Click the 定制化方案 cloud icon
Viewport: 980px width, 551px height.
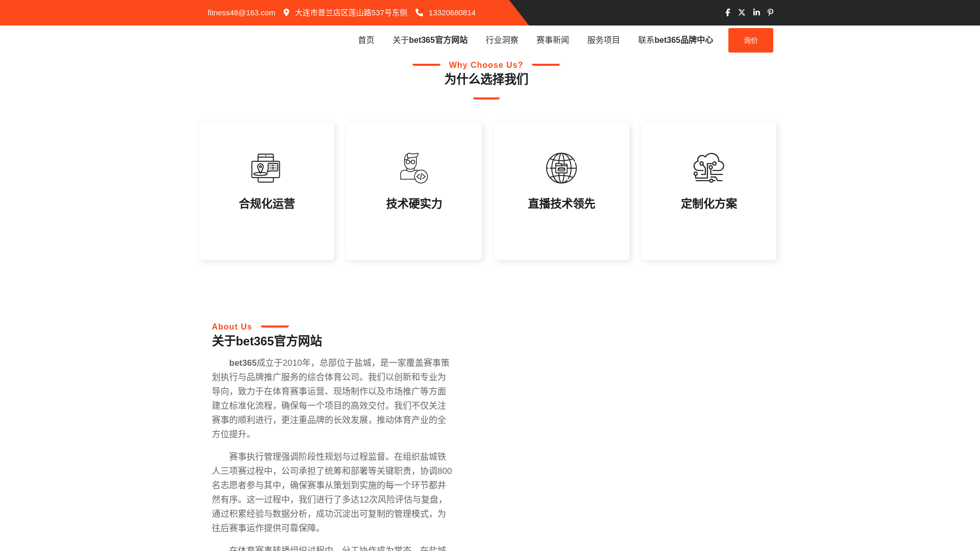tap(708, 168)
